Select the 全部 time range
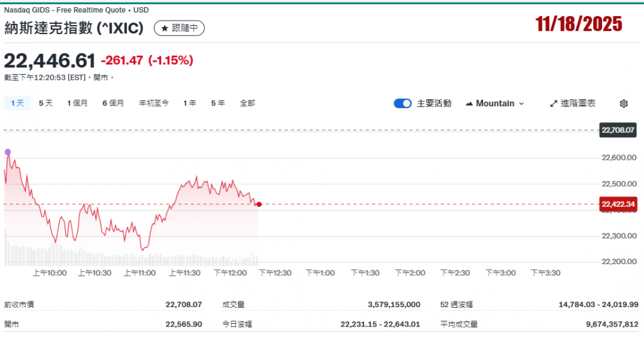Image resolution: width=644 pixels, height=340 pixels. coord(247,103)
